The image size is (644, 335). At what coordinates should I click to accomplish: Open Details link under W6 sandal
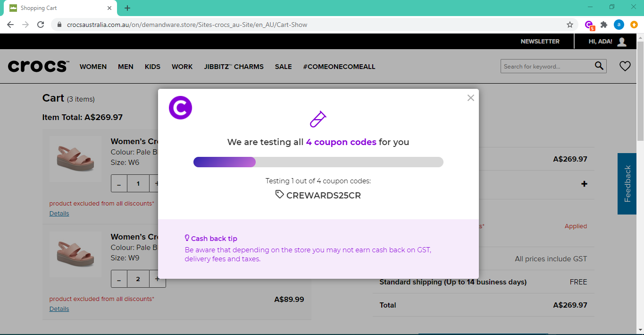click(x=59, y=214)
